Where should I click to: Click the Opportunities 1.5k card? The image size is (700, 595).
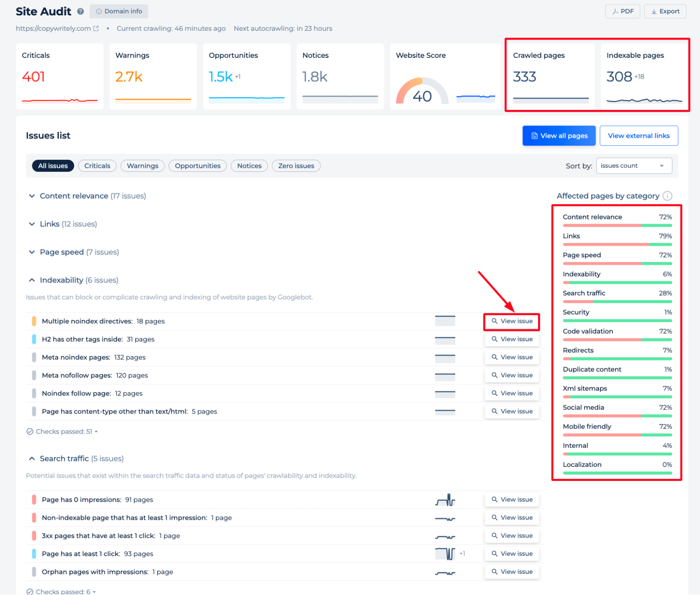pyautogui.click(x=247, y=77)
